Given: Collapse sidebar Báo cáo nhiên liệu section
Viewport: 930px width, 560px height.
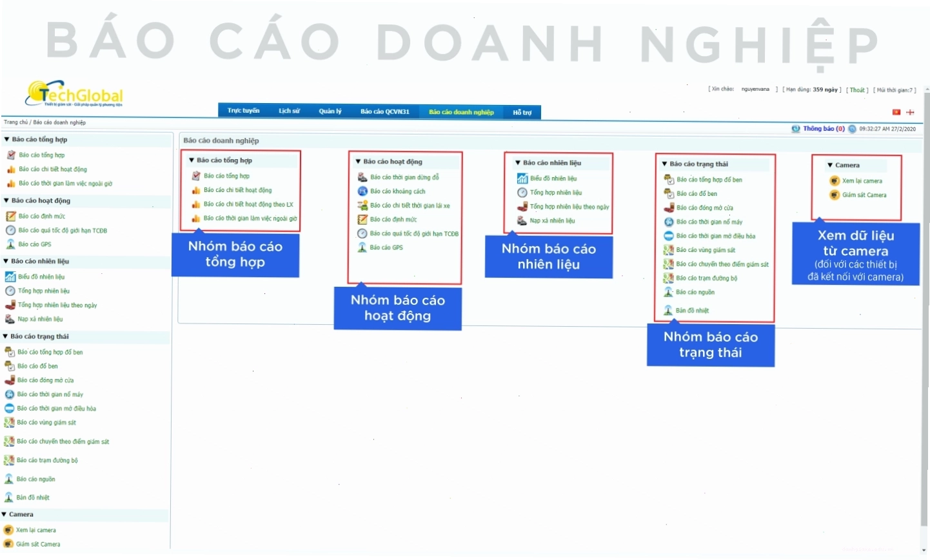Looking at the screenshot, I should coord(6,261).
